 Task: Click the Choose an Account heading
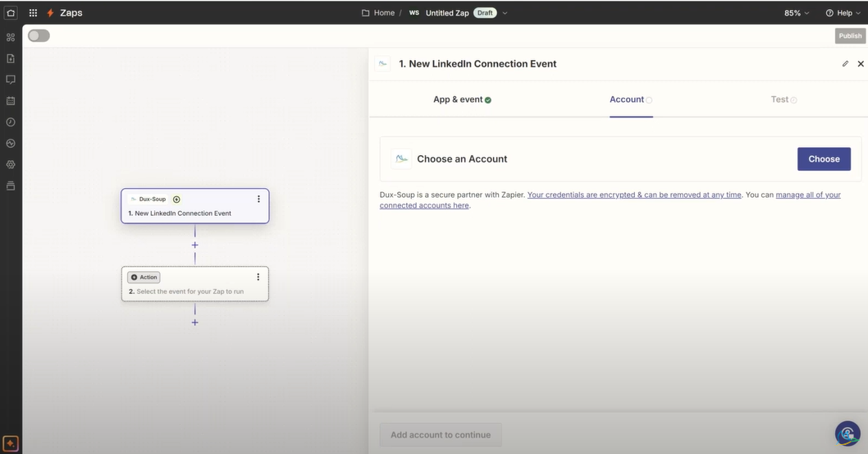(x=462, y=159)
